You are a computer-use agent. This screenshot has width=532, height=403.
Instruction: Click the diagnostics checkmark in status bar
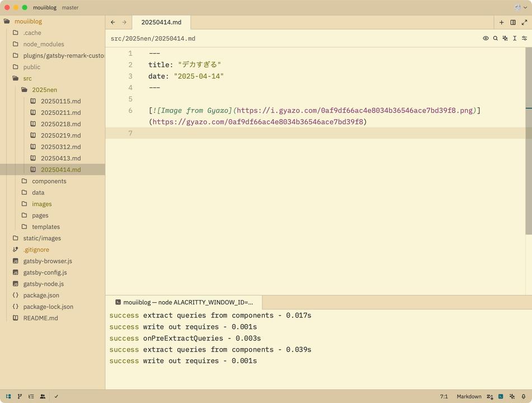(x=57, y=396)
